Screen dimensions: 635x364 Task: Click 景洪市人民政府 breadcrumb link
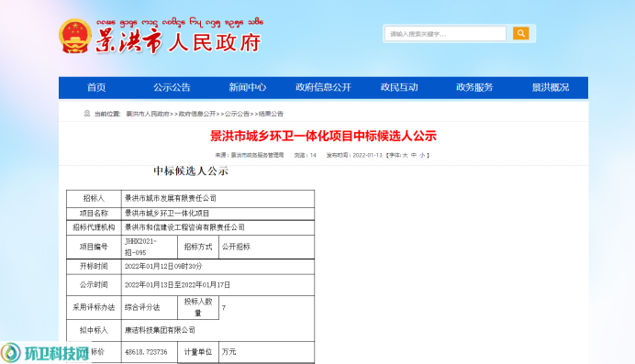point(148,114)
